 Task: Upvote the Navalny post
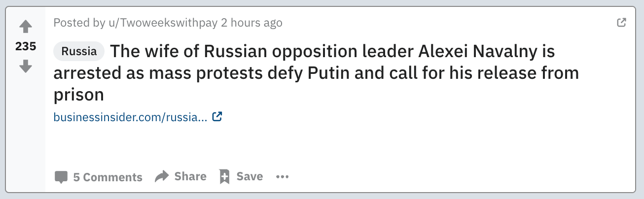26,26
